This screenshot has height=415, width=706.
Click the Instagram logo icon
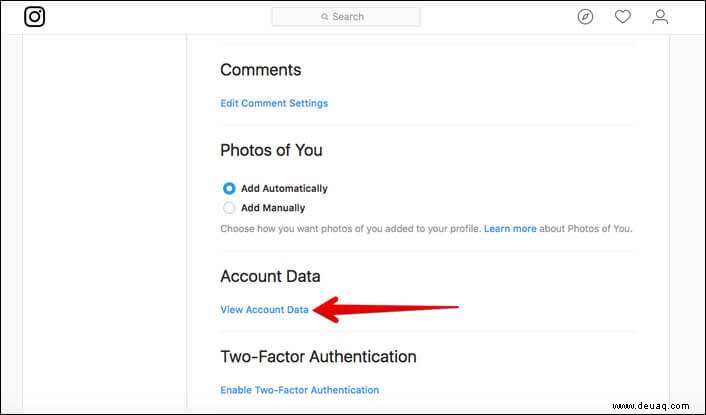point(34,17)
